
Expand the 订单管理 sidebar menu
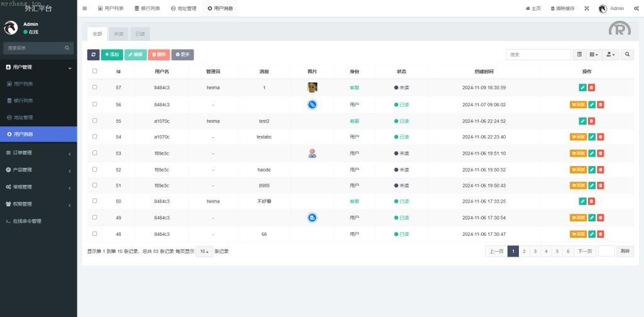pos(38,152)
